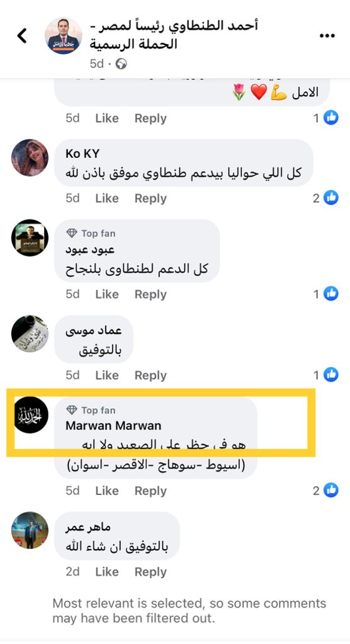
Task: Reply to Marwan Marwan's comment
Action: click(x=150, y=491)
